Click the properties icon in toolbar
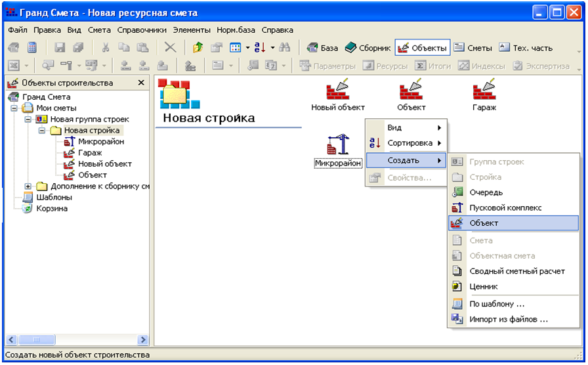The height and width of the screenshot is (365, 588). coord(217,47)
